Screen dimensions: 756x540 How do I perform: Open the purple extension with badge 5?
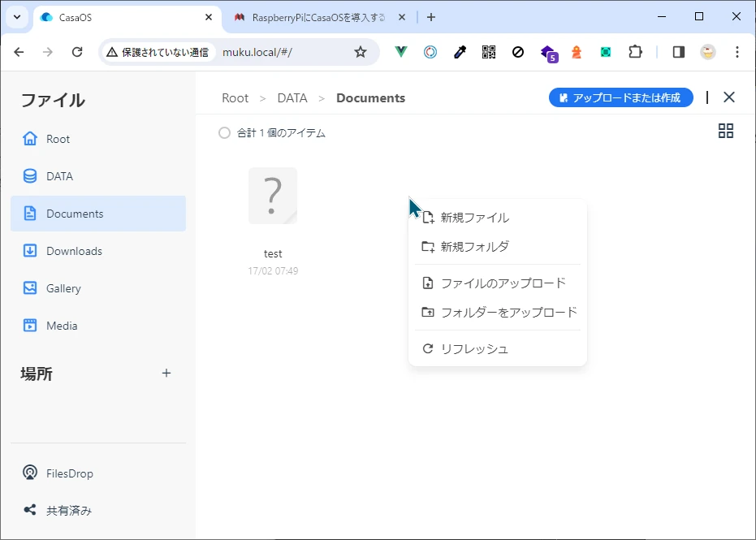pyautogui.click(x=549, y=53)
